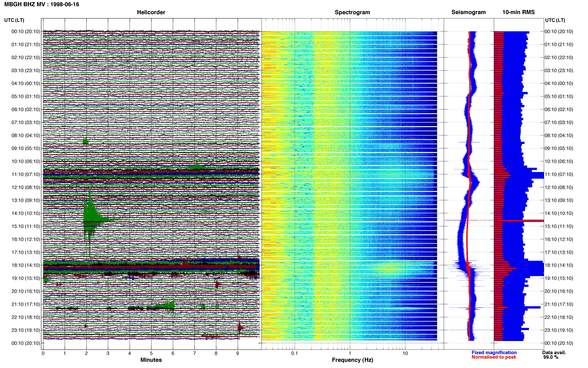588x368 pixels.
Task: Click the right 'UTC (LT)' axis label
Action: (x=555, y=20)
